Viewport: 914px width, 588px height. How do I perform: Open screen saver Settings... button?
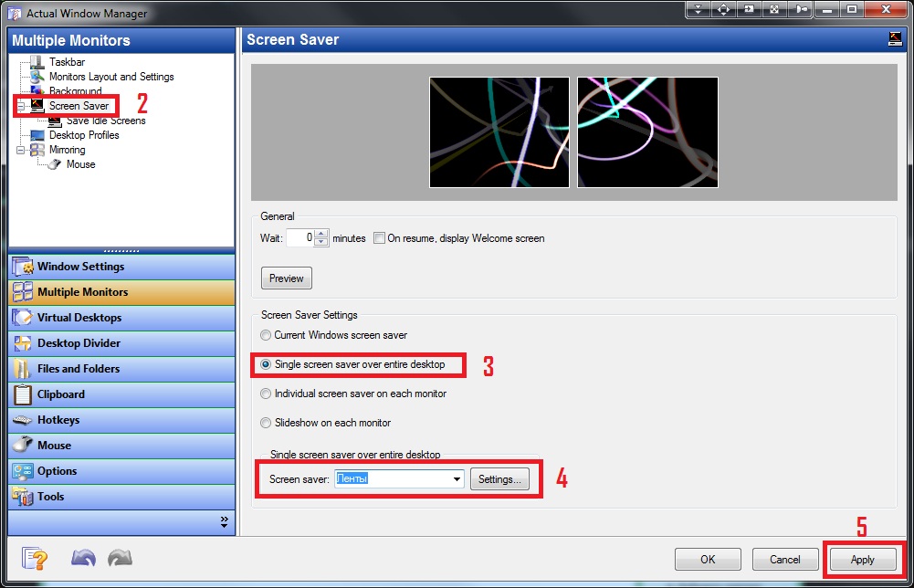499,479
